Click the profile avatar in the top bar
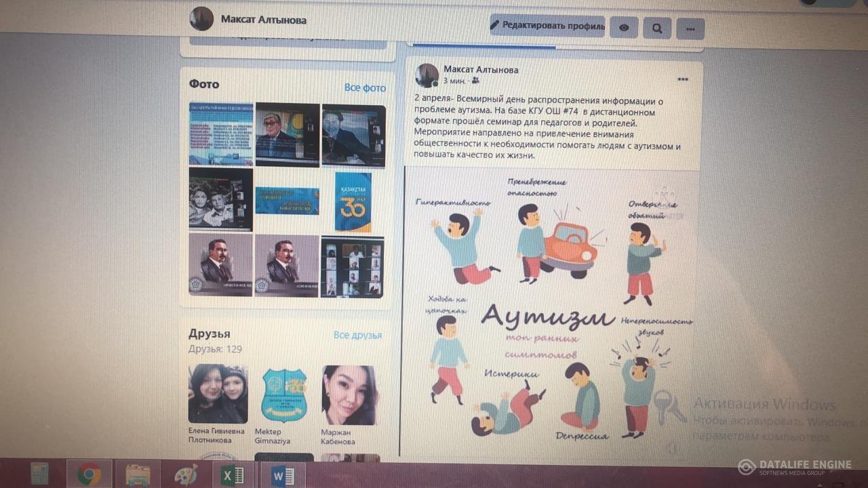Screen dimensions: 868x488 pyautogui.click(x=202, y=19)
